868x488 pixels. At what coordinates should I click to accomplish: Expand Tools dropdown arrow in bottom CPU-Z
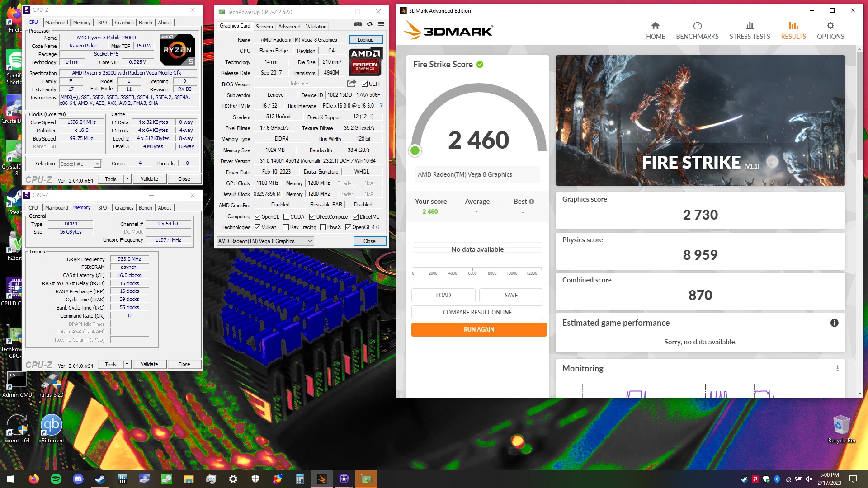pos(127,364)
